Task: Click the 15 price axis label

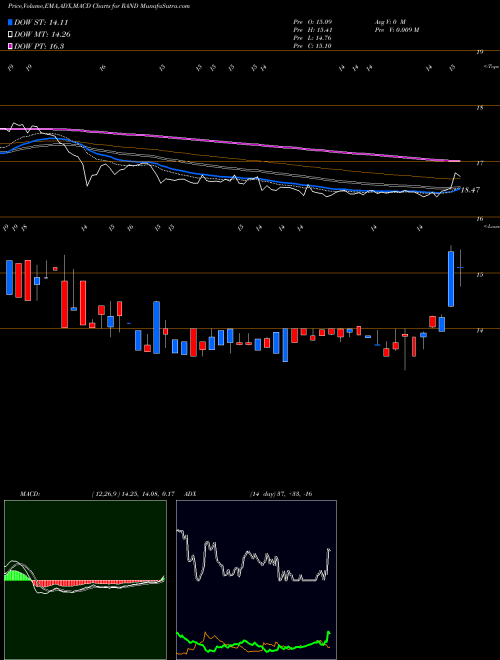Action: 479,275
